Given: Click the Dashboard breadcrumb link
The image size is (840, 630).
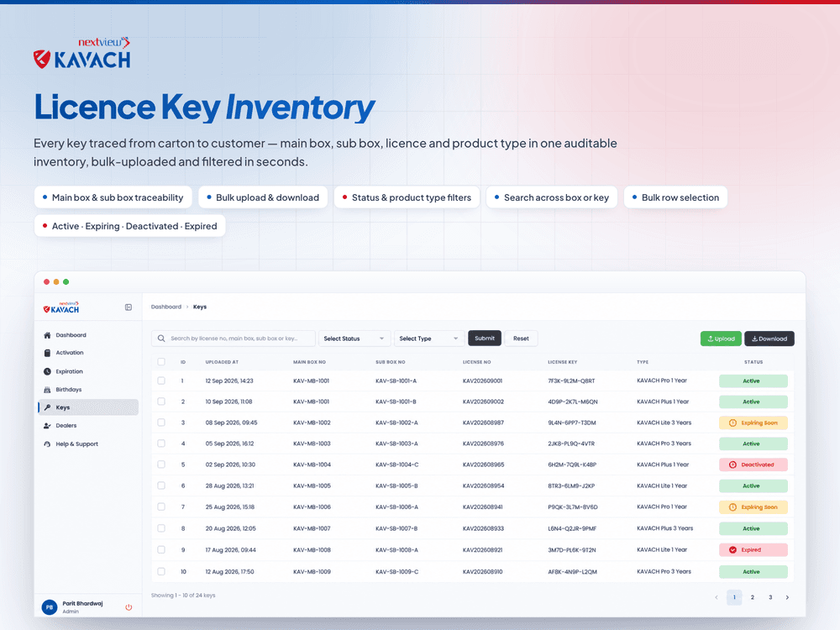Looking at the screenshot, I should pos(166,307).
